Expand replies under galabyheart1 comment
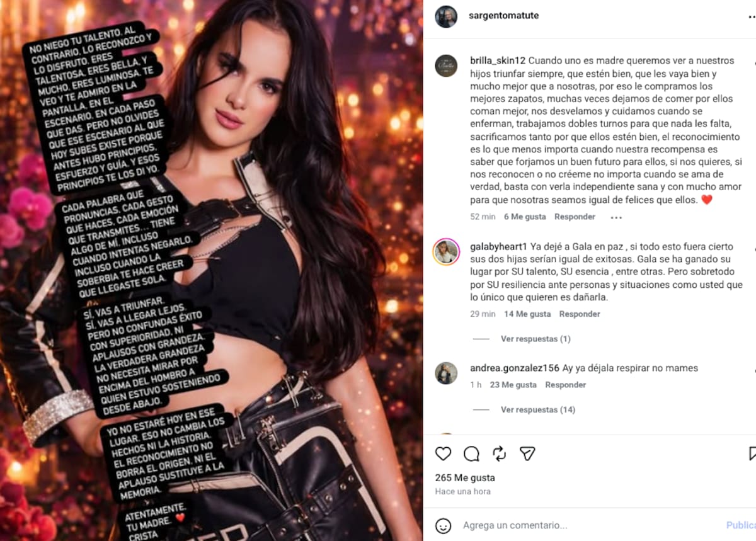The height and width of the screenshot is (541, 756). point(535,339)
